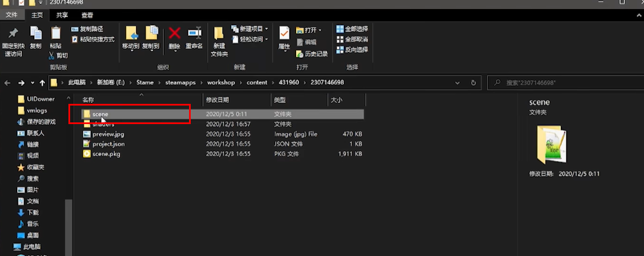Screen dimensions: 644x256
Task: Click the Rename (重命名) ribbon icon
Action: pyautogui.click(x=194, y=35)
